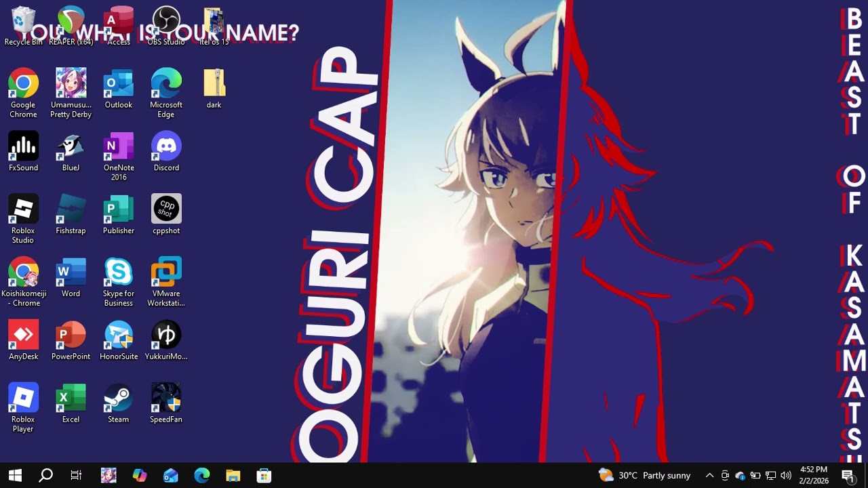This screenshot has width=868, height=488.
Task: Select the HonorSuite desktop shortcut
Action: click(119, 340)
